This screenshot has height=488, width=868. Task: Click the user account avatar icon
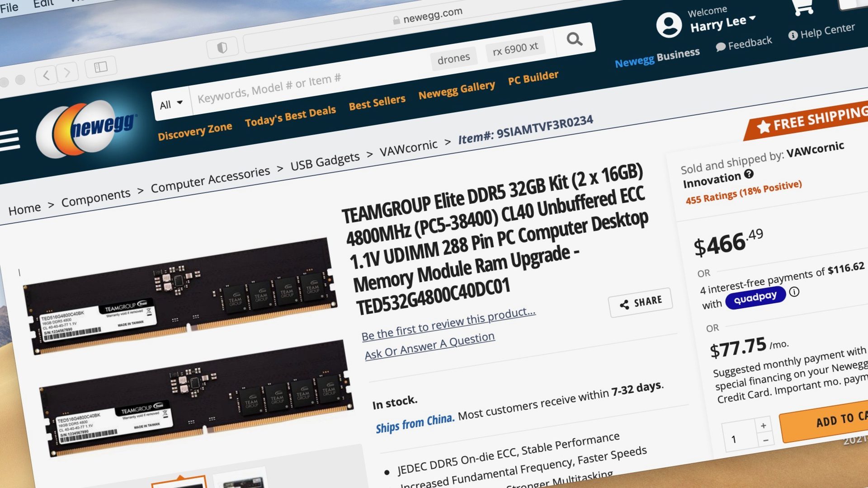[669, 25]
